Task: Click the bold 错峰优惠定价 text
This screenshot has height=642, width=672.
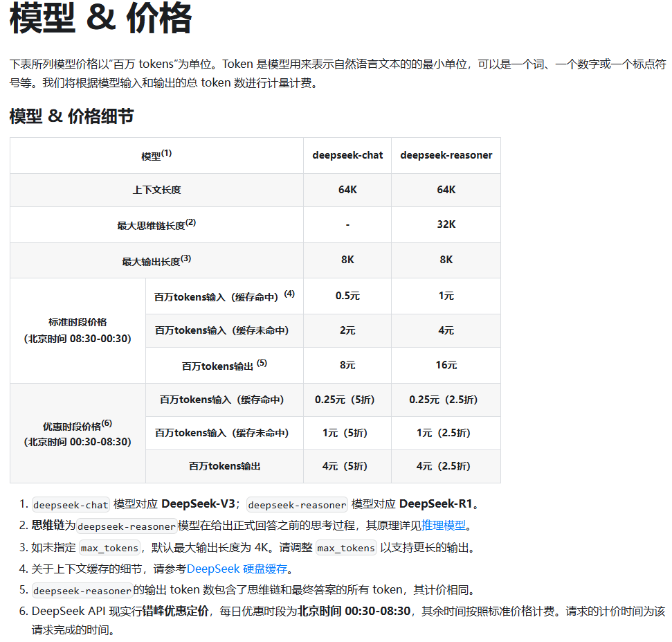Action: click(175, 611)
